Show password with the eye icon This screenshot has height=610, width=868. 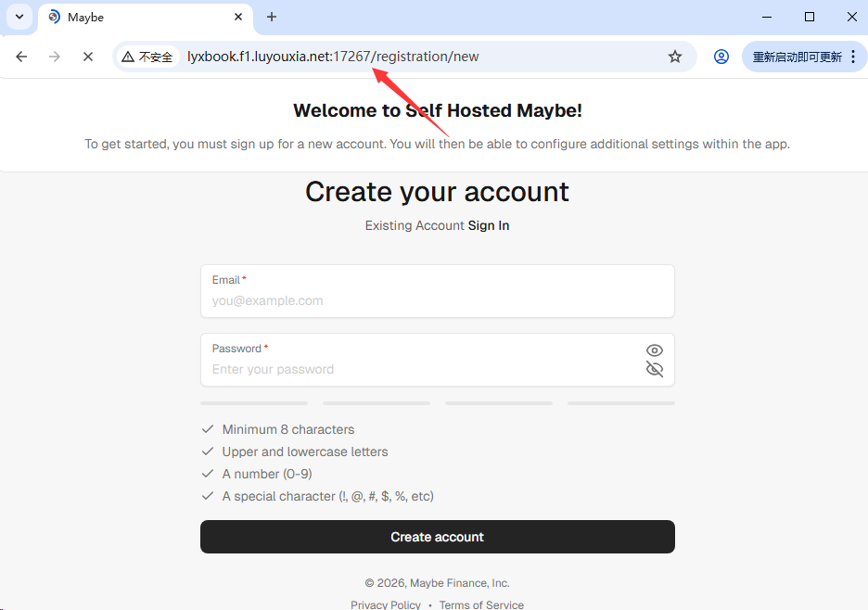click(655, 350)
